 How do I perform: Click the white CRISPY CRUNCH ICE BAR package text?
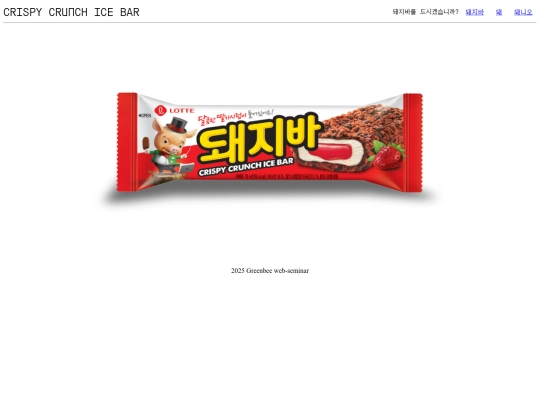click(x=246, y=167)
